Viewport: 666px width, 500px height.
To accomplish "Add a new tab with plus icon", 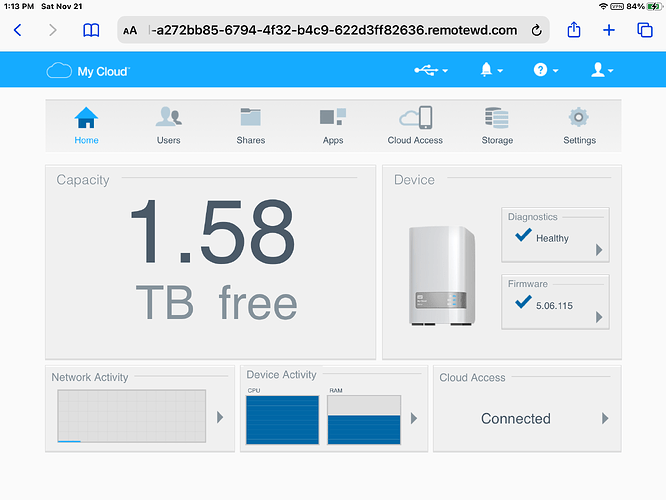I will 609,30.
